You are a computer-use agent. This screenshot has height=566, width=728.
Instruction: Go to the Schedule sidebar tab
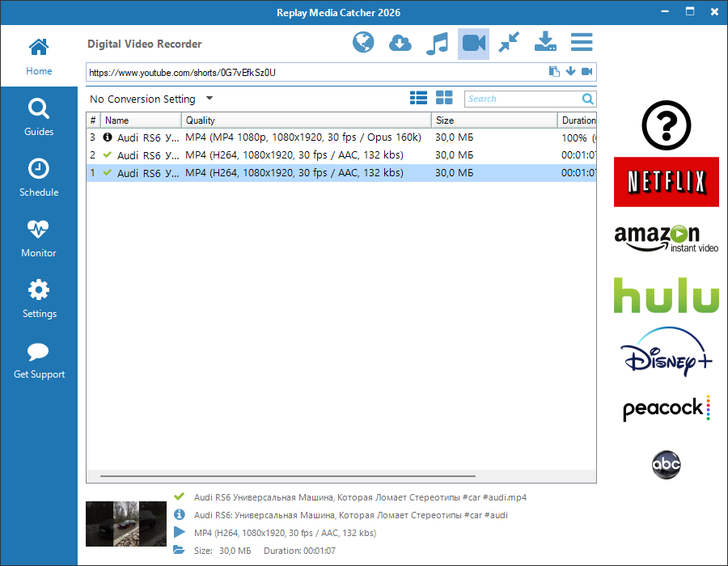[x=39, y=178]
